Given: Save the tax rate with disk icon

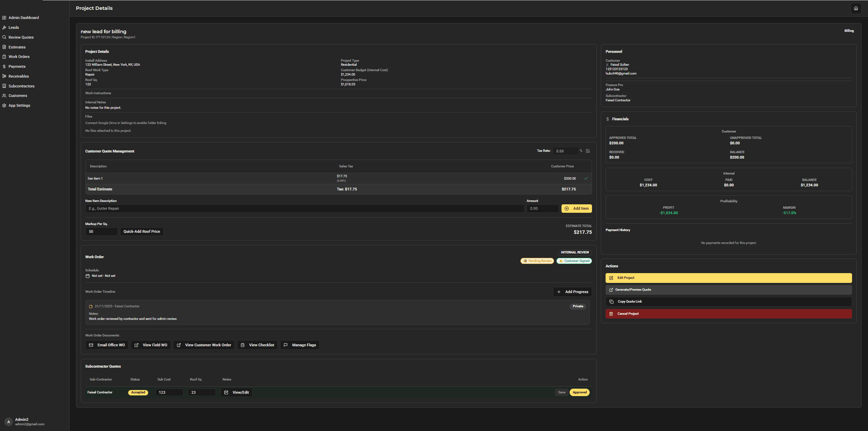Looking at the screenshot, I should click(x=588, y=151).
